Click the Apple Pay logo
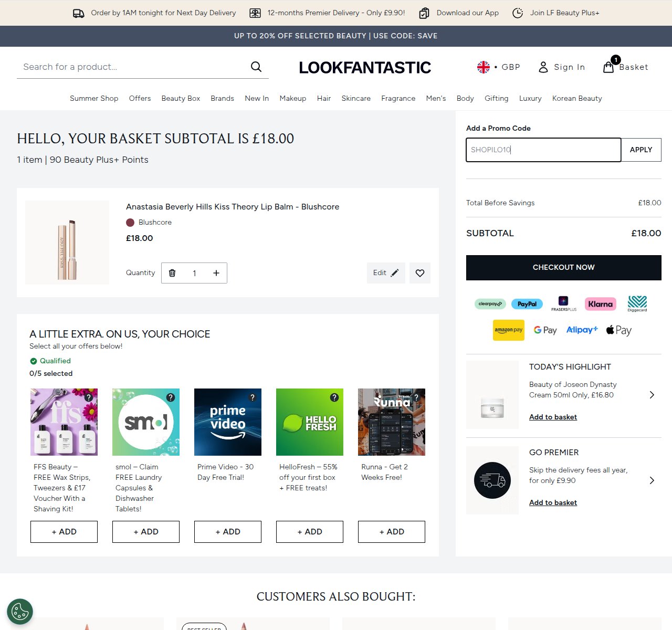The height and width of the screenshot is (630, 672). (x=619, y=330)
